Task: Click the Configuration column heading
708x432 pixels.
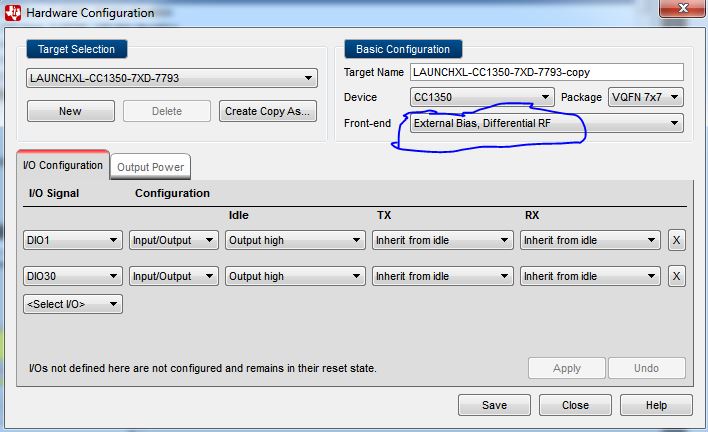Action: pyautogui.click(x=172, y=193)
